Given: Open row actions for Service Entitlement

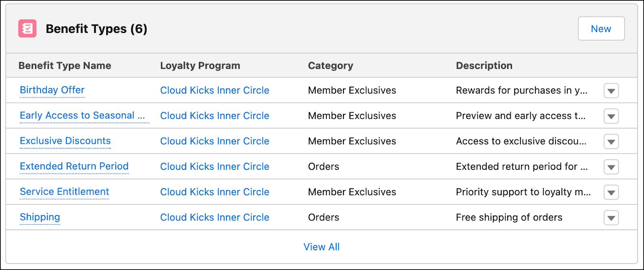Looking at the screenshot, I should 611,192.
